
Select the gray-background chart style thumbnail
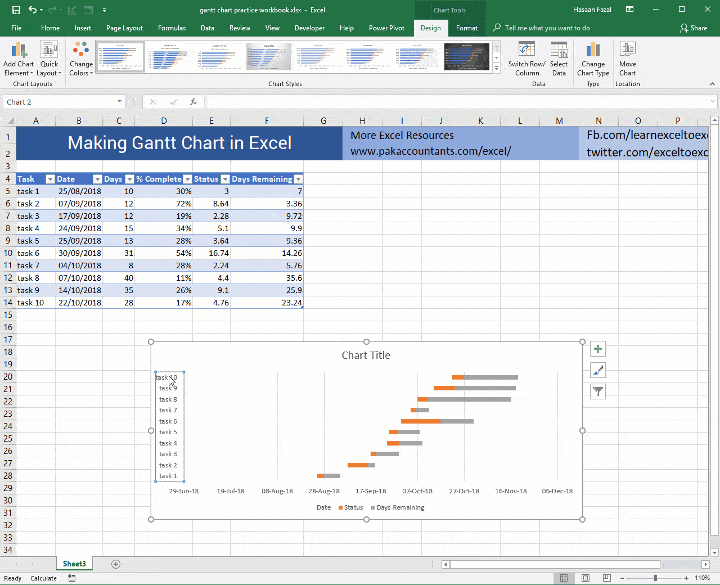tap(269, 56)
